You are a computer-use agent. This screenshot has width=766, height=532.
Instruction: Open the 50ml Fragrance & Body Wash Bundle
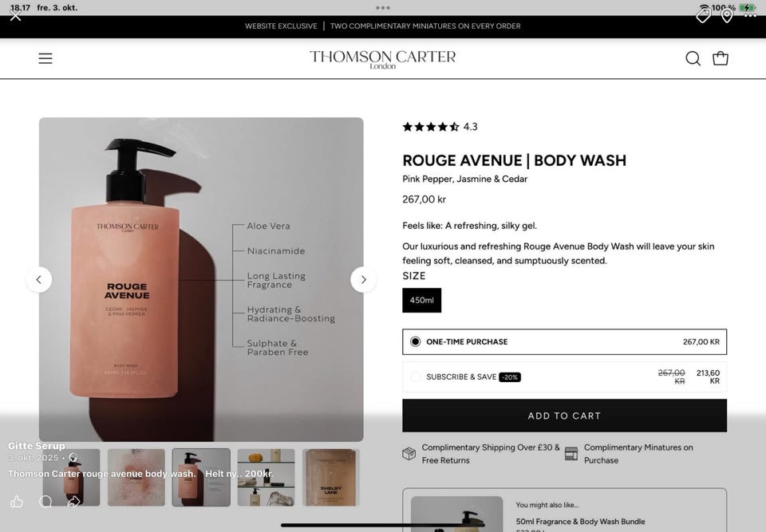pos(580,522)
